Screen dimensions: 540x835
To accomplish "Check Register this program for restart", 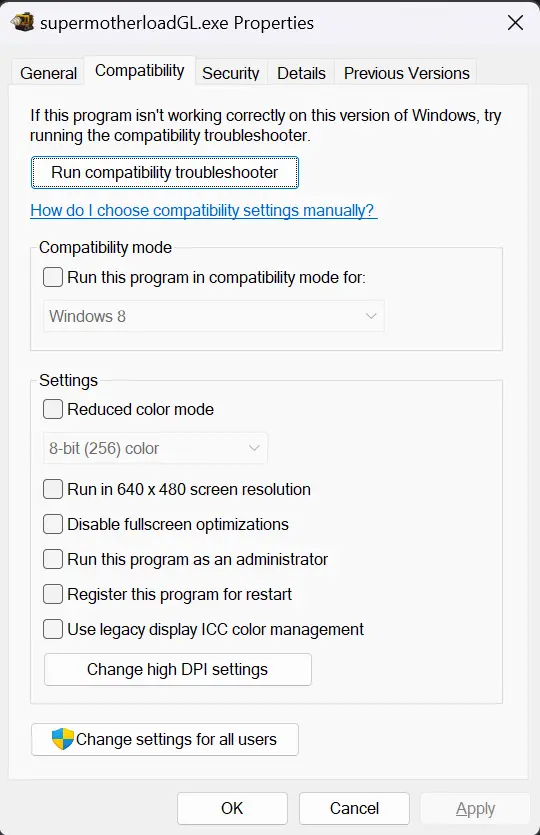I will click(53, 594).
